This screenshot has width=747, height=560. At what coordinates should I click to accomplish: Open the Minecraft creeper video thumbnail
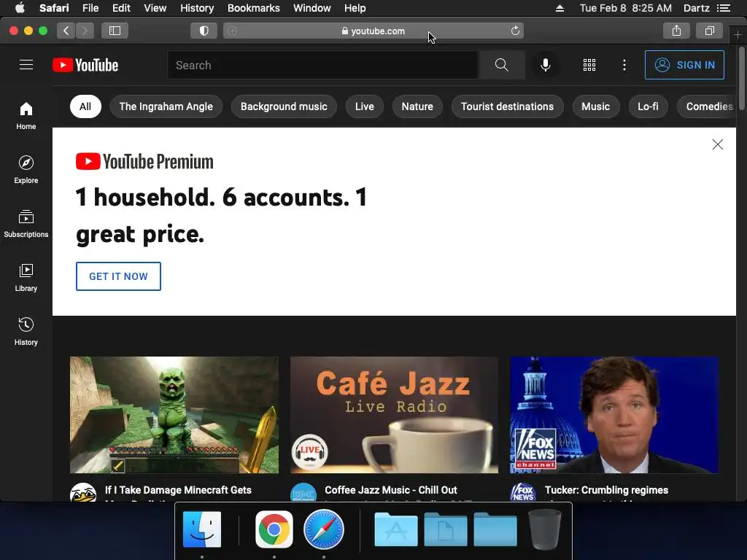tap(174, 415)
